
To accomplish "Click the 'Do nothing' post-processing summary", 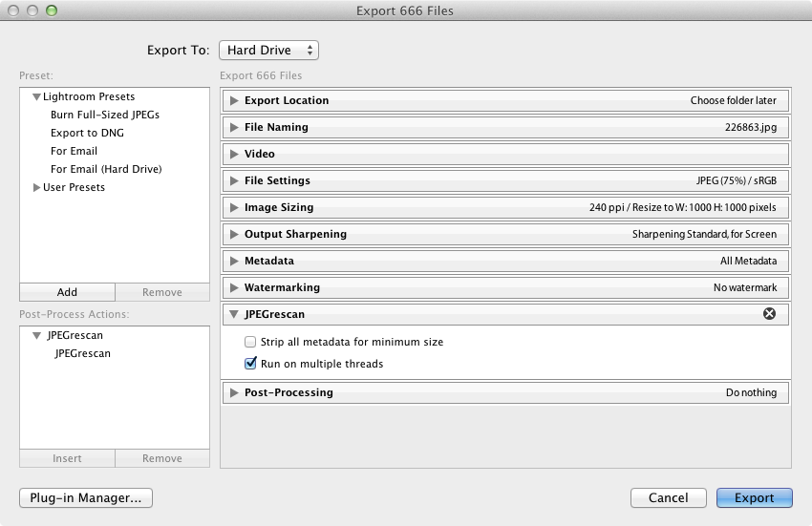I will (x=752, y=392).
